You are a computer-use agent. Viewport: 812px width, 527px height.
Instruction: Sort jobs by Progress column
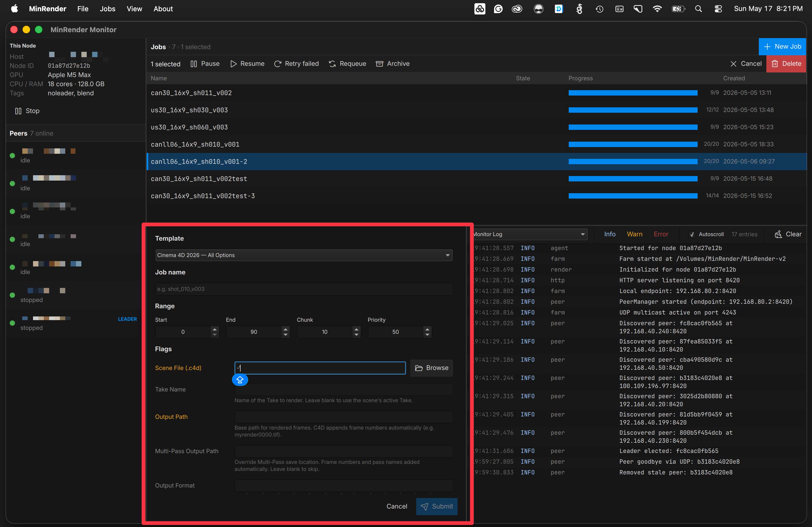(580, 78)
